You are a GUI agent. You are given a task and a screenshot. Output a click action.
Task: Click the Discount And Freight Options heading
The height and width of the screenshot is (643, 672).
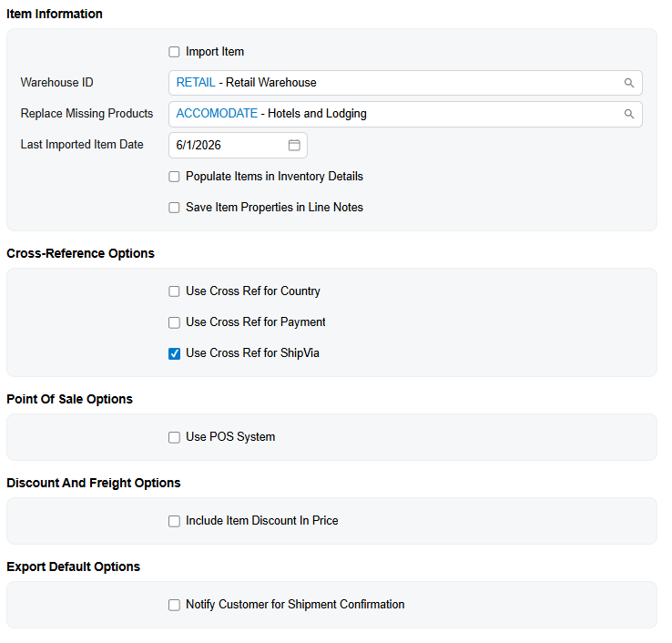point(94,483)
